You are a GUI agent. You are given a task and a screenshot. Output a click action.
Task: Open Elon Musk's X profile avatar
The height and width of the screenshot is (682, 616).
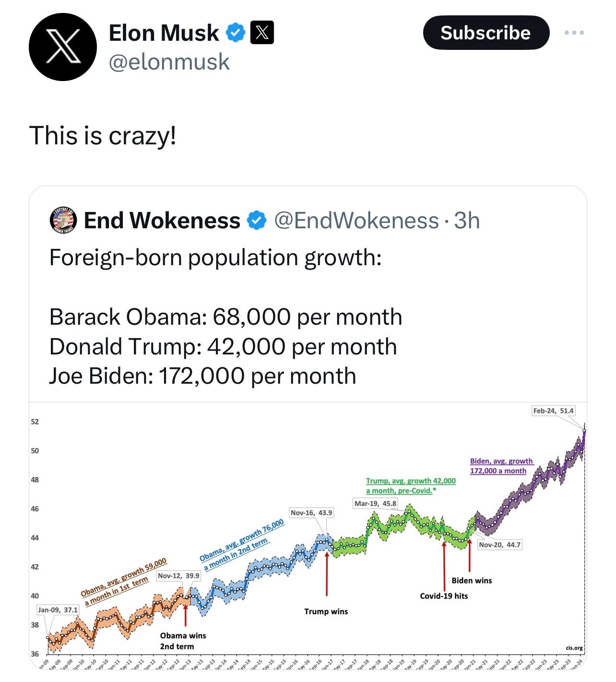coord(63,47)
